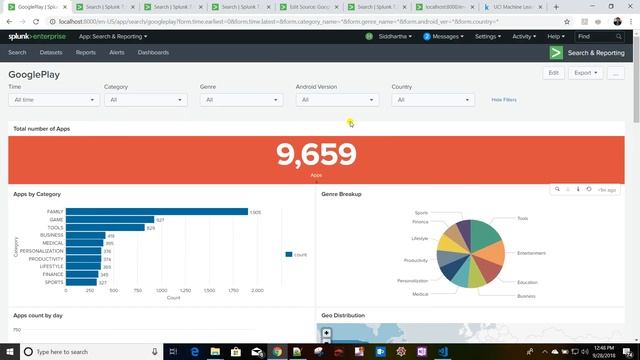Open Task View from the taskbar
Image resolution: width=640 pixels, height=360 pixels.
coord(173,351)
